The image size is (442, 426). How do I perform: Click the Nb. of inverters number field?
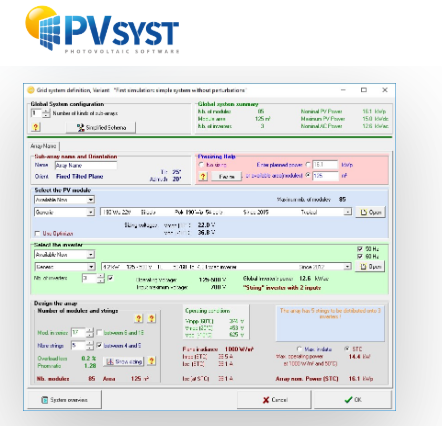coord(89,278)
